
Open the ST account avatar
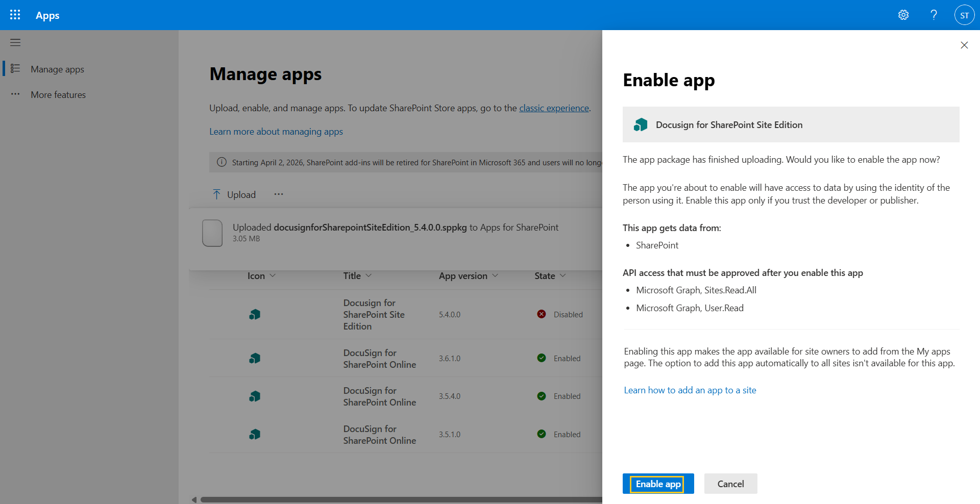964,15
